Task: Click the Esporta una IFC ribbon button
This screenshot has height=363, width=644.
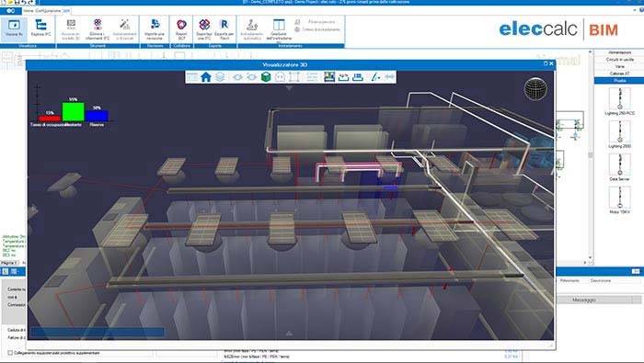Action: [204, 28]
